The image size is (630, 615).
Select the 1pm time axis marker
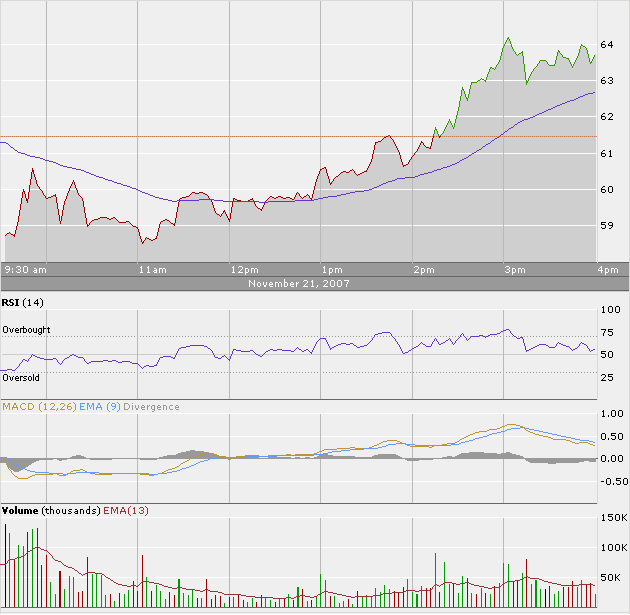point(332,270)
